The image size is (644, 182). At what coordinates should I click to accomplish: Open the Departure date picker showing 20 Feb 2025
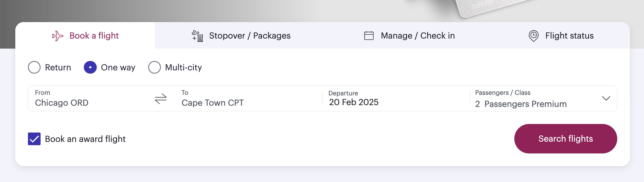click(x=353, y=102)
